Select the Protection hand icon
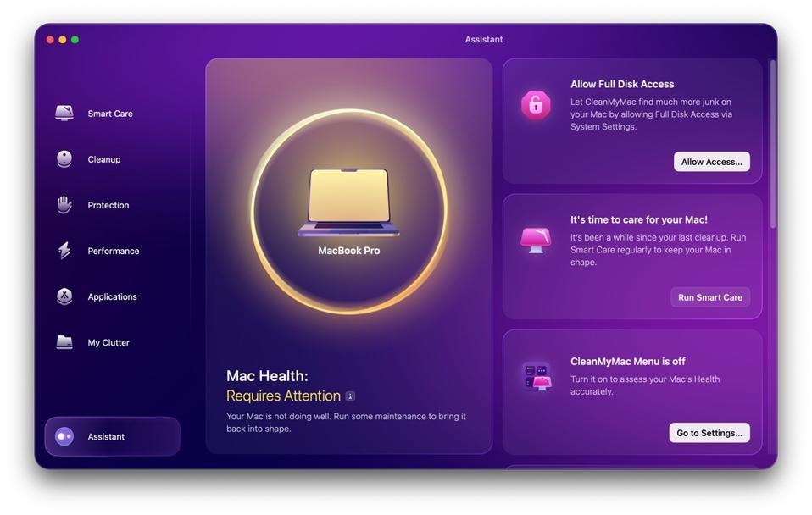Screen dimensions: 812x515 (x=64, y=205)
